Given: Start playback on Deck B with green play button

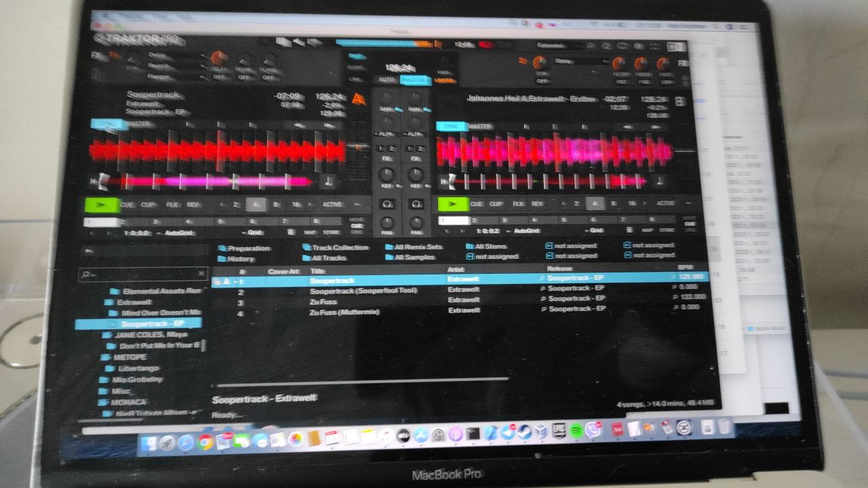Looking at the screenshot, I should click(x=454, y=203).
